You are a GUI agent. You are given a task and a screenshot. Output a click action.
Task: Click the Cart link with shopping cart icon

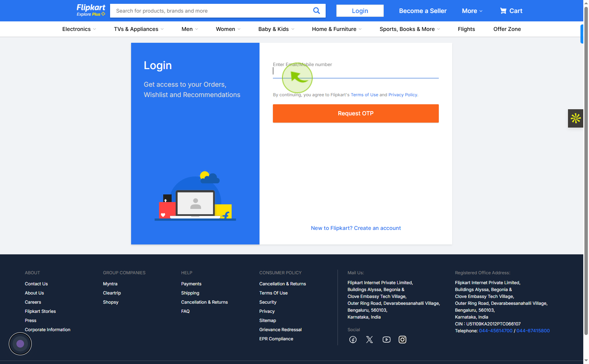pyautogui.click(x=511, y=11)
